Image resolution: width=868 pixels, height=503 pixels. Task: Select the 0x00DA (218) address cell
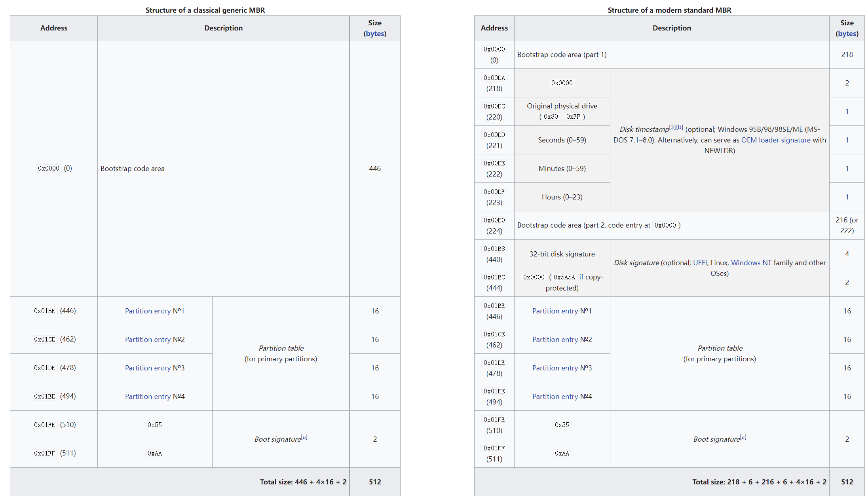(x=494, y=83)
